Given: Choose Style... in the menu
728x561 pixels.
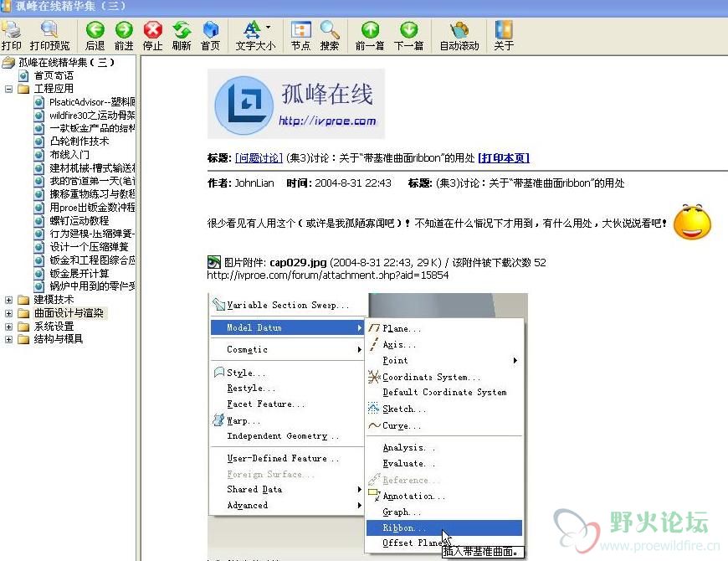Looking at the screenshot, I should tap(246, 373).
